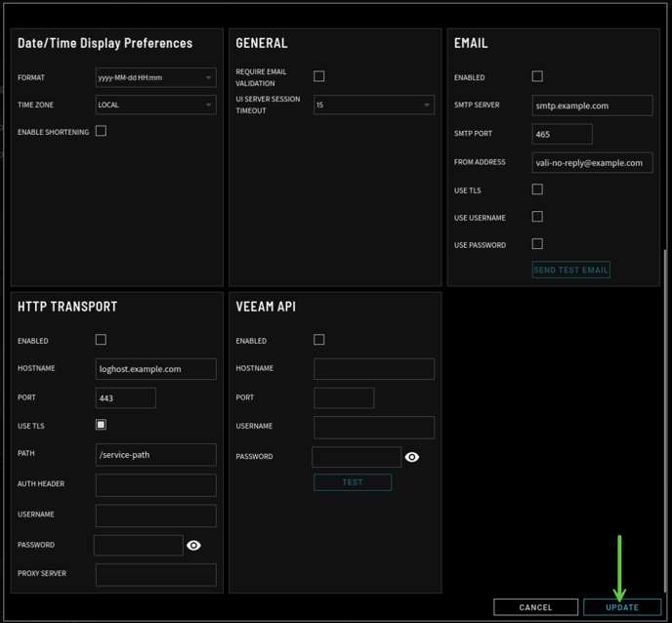This screenshot has height=623, width=672.
Task: Check Use TLS under Email
Action: click(537, 189)
